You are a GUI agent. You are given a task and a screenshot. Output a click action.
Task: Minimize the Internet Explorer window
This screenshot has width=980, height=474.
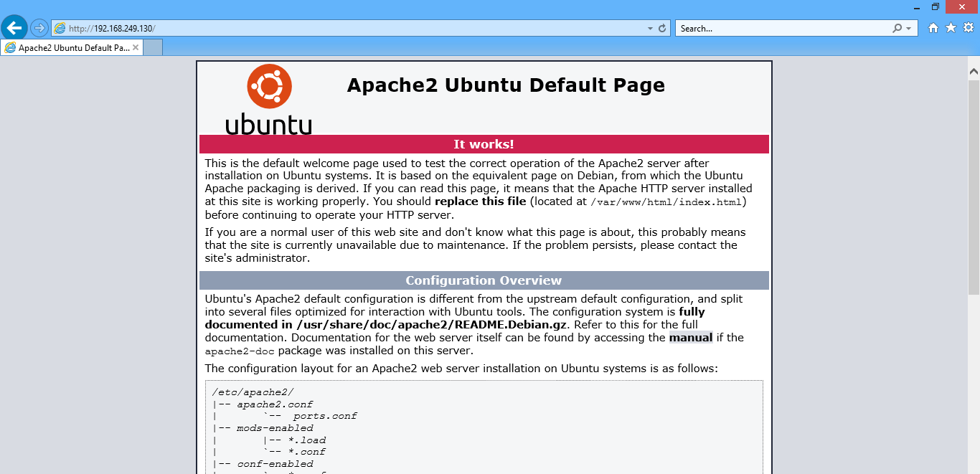click(x=916, y=6)
